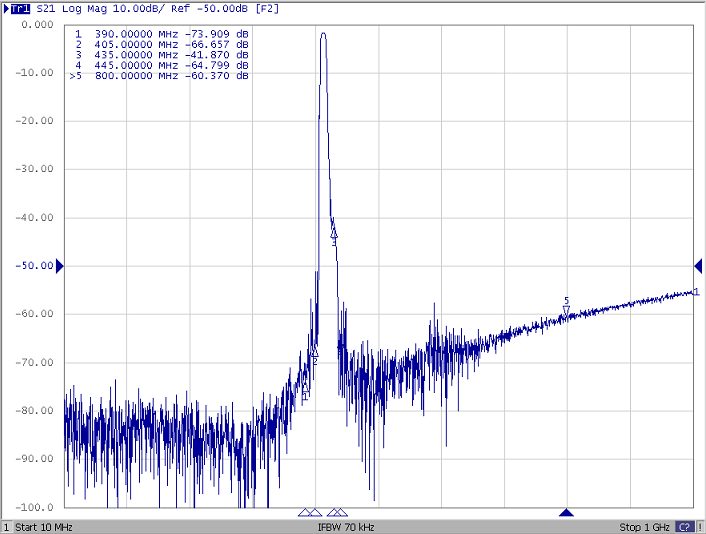The image size is (706, 534).
Task: Select marker 1 row at 390 MHz
Action: coord(160,34)
